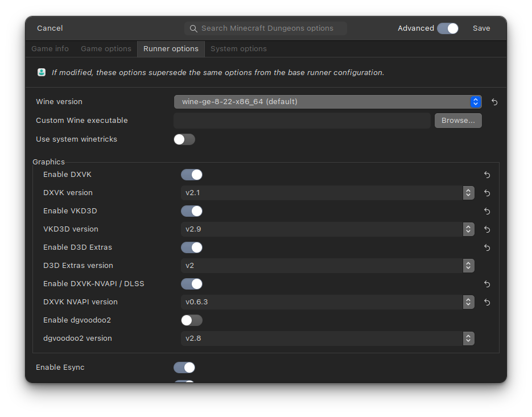Click the info icon beside the notice
This screenshot has width=532, height=417.
[42, 72]
